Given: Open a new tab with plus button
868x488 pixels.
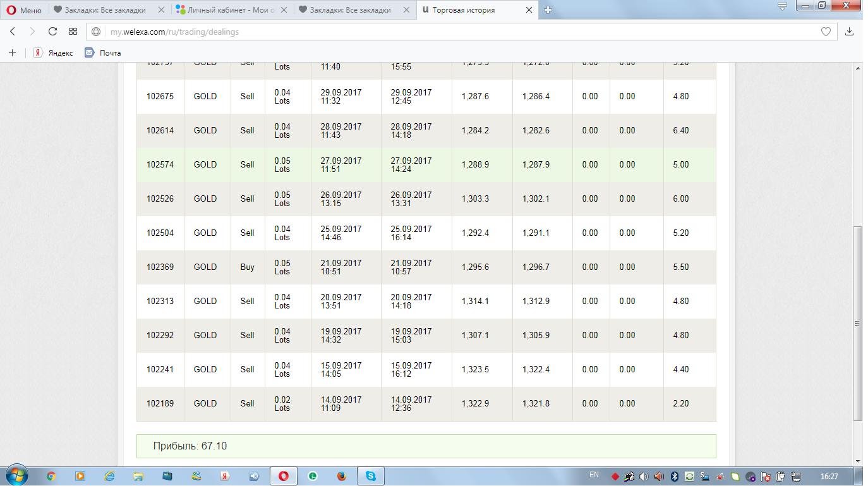Looking at the screenshot, I should pyautogui.click(x=548, y=10).
